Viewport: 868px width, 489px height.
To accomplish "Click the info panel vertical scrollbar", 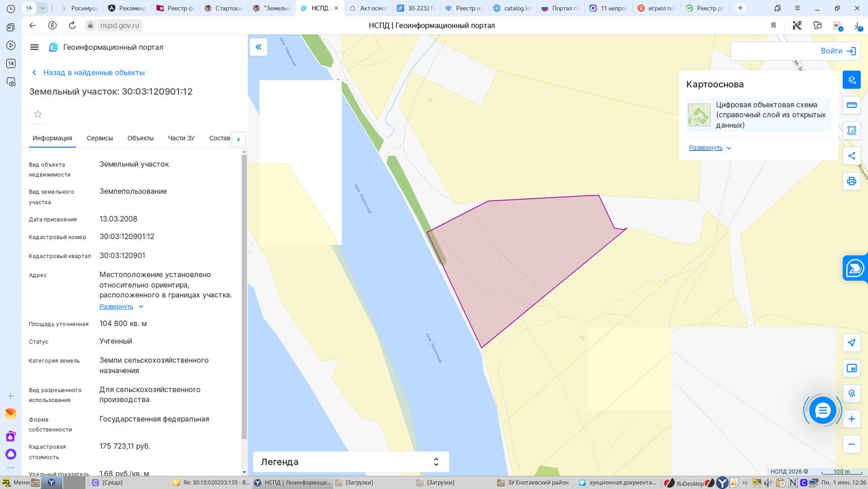I will [244, 298].
